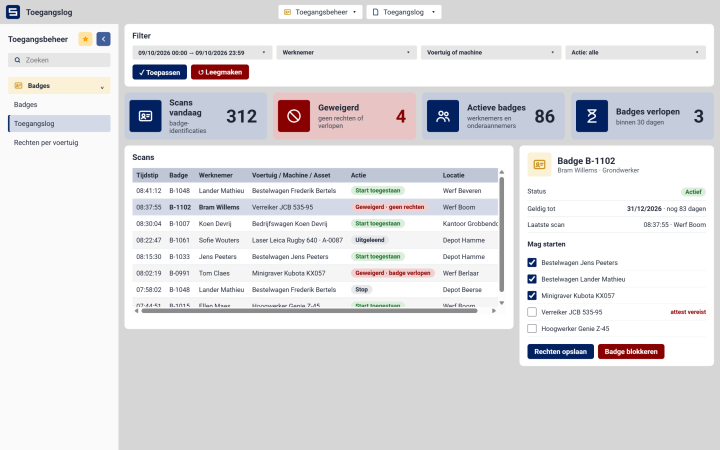Click the Toegangslog document icon in breadcrumb
720x450 pixels.
[x=375, y=12]
